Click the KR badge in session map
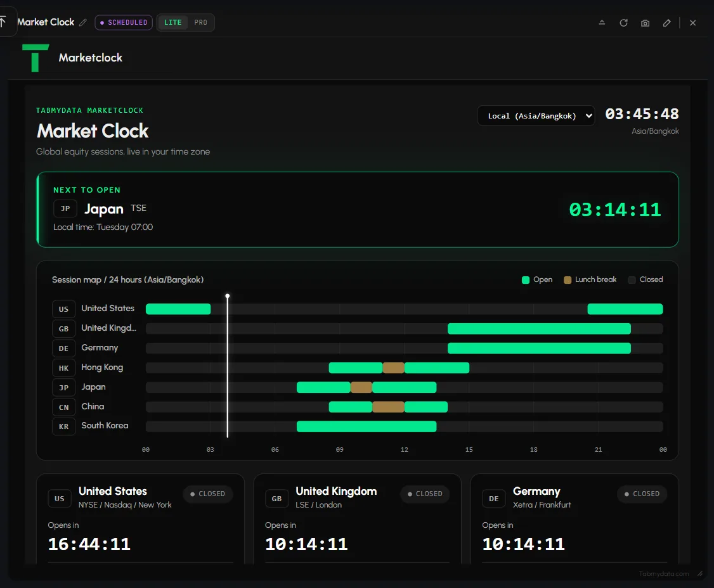Viewport: 714px width, 588px height. click(x=64, y=426)
